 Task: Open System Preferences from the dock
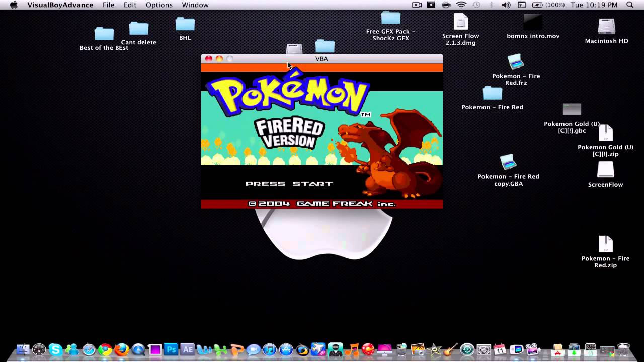[x=484, y=349]
